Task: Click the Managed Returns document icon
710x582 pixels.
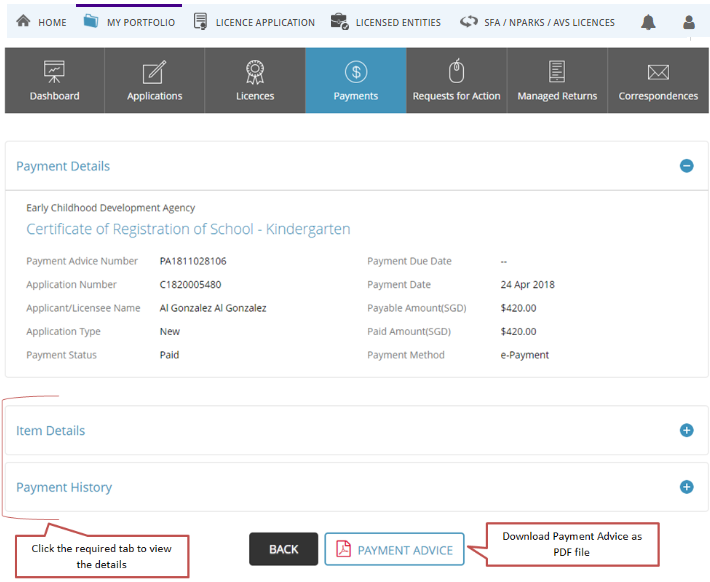Action: 557,71
